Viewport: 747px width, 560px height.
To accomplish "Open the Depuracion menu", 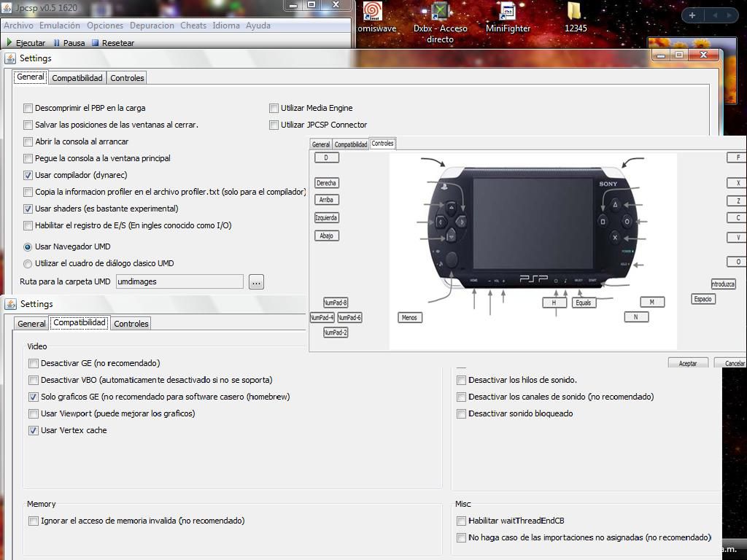I will tap(152, 26).
